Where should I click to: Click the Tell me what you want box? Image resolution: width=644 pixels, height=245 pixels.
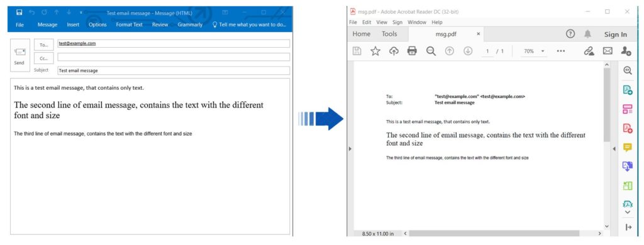point(249,24)
